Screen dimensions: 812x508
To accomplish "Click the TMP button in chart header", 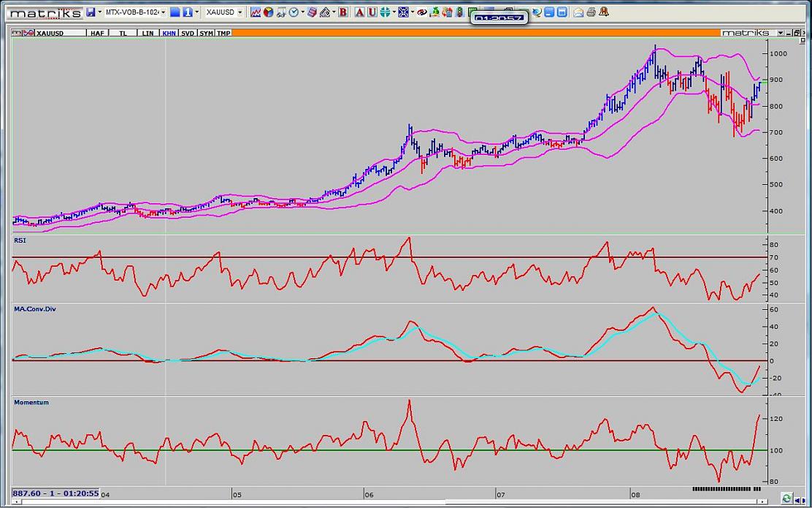I will [223, 33].
